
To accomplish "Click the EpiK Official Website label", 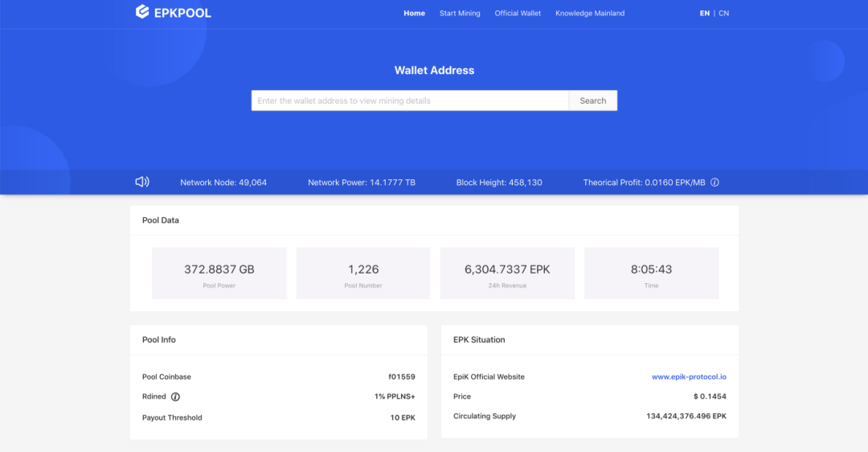I will [x=489, y=376].
